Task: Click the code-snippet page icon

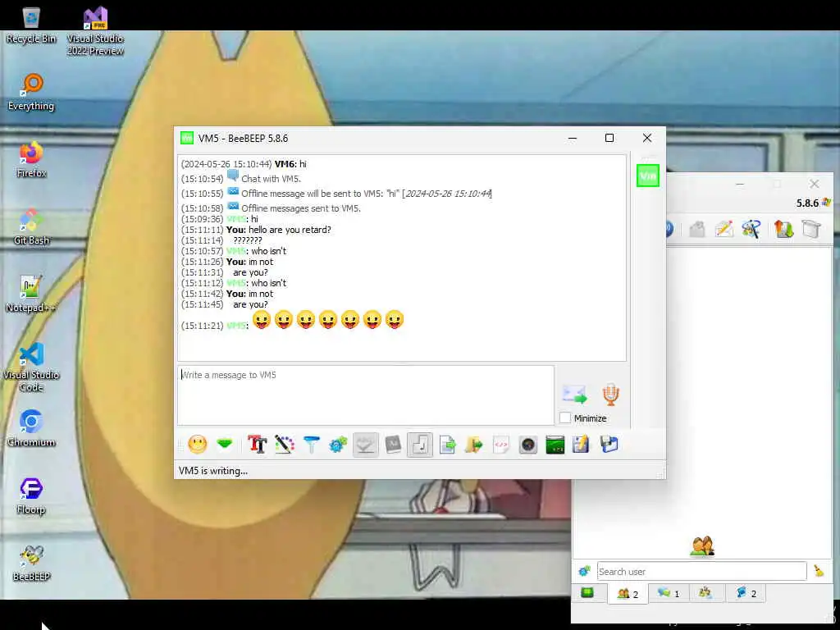Action: tap(501, 444)
